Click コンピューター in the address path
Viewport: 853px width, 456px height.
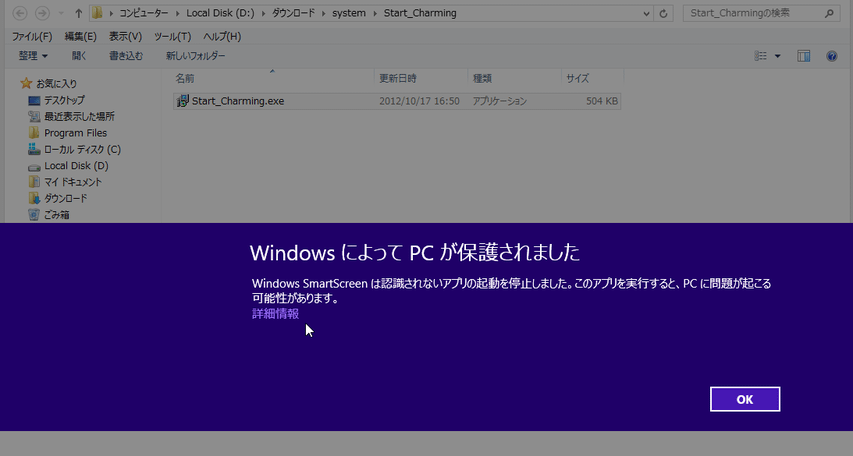[x=144, y=13]
